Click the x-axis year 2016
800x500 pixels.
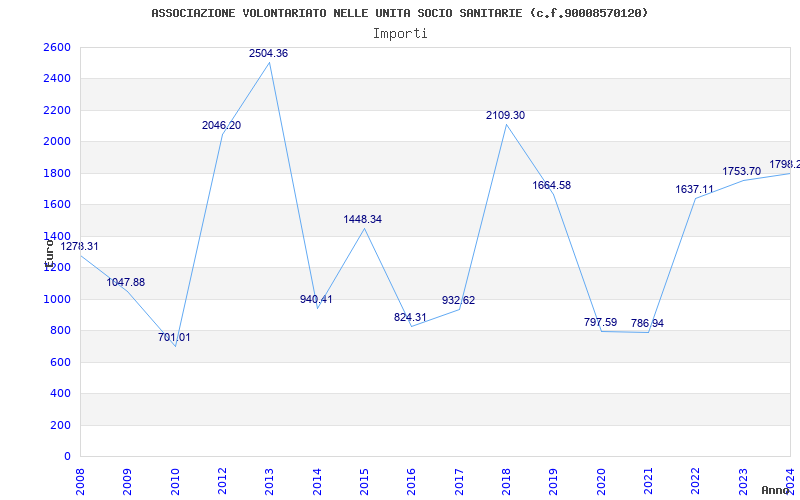coord(412,482)
